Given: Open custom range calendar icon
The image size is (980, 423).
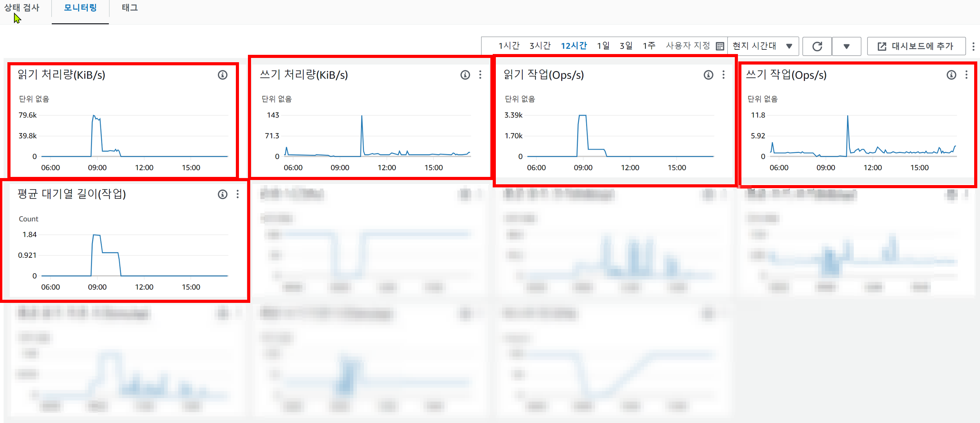Looking at the screenshot, I should (x=720, y=46).
